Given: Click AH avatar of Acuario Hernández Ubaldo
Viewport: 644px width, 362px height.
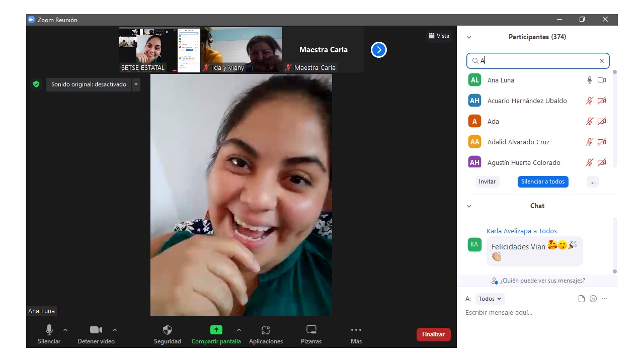Looking at the screenshot, I should 474,101.
